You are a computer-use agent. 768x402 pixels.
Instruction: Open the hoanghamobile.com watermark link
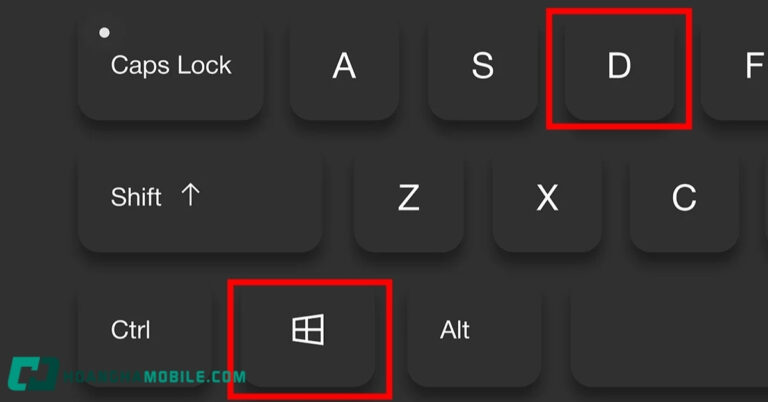[155, 377]
